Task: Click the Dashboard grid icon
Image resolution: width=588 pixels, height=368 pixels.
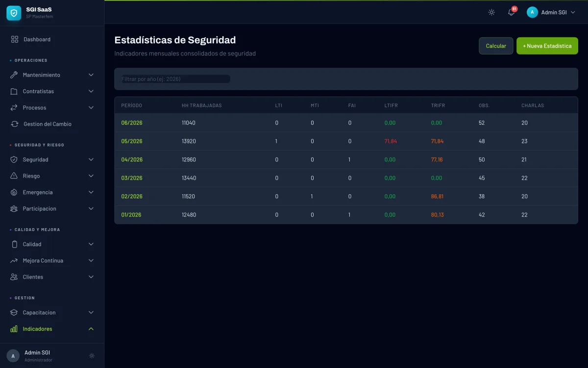Action: point(15,39)
